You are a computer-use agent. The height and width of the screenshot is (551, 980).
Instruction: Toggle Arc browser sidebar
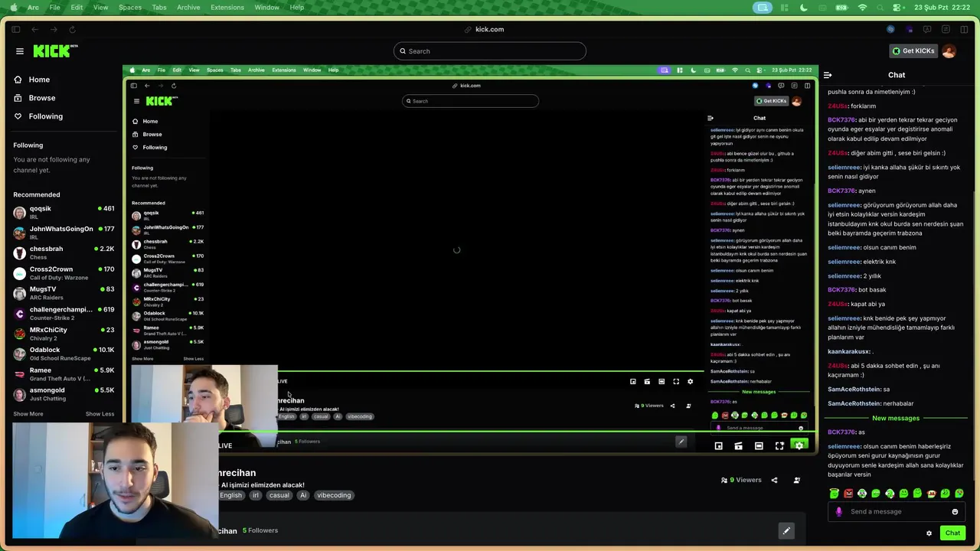point(15,30)
